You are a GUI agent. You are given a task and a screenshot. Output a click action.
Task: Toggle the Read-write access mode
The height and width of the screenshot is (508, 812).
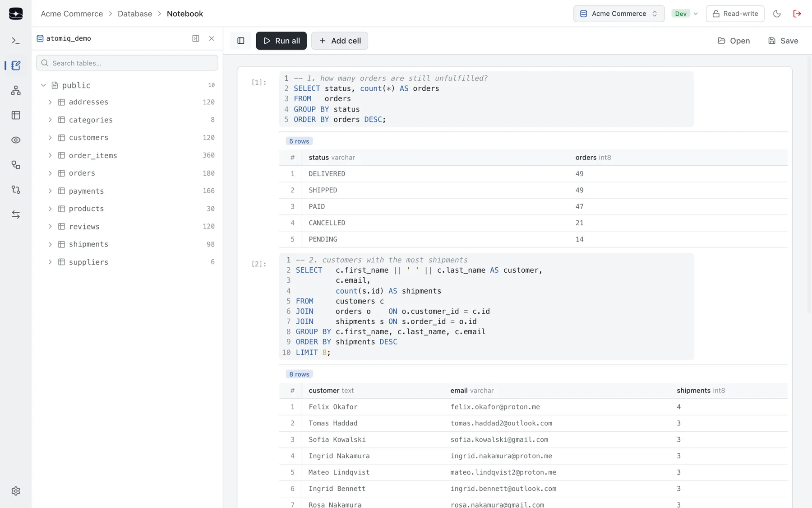735,14
